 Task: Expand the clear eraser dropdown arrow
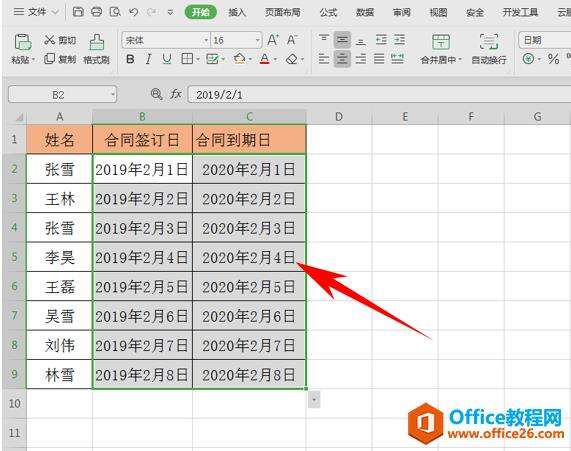click(x=302, y=59)
